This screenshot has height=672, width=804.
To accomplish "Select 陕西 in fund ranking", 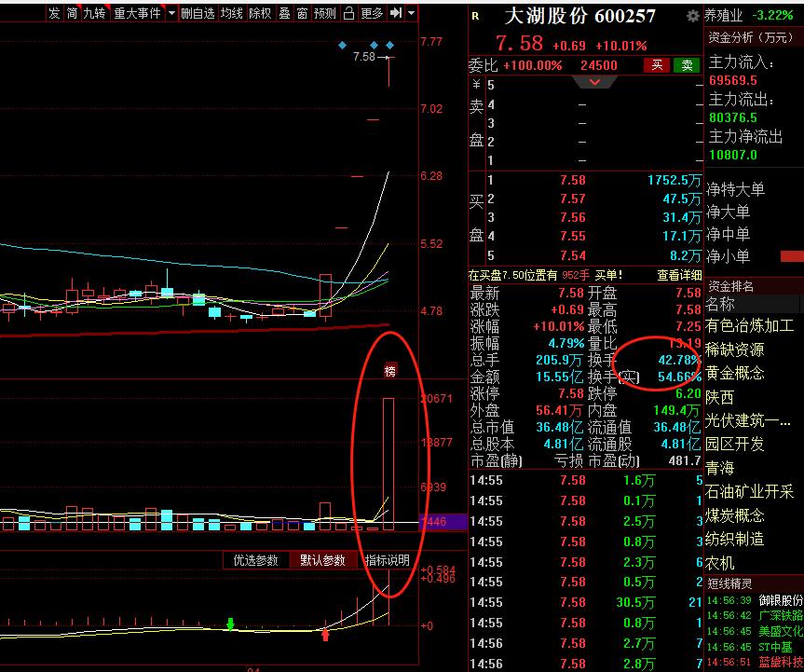I will (719, 397).
